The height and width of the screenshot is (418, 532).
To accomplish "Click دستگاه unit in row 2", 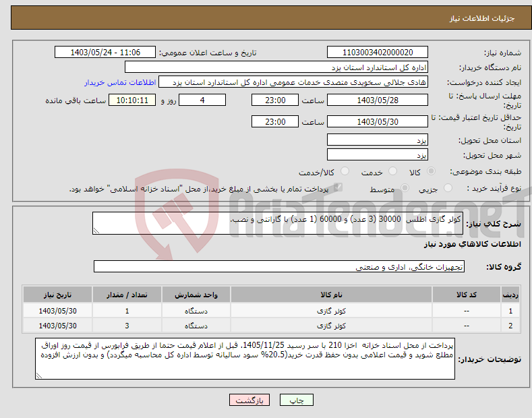I will pyautogui.click(x=196, y=326).
